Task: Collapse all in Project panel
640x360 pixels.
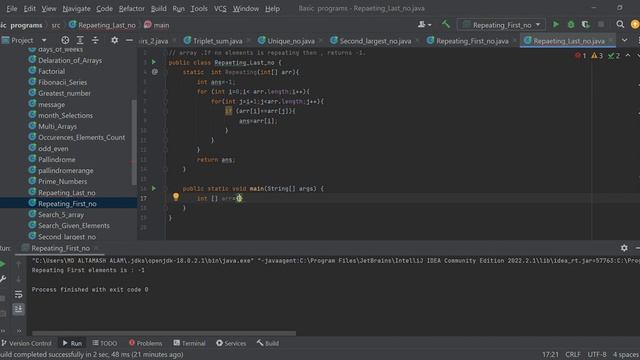Action: tap(95, 40)
